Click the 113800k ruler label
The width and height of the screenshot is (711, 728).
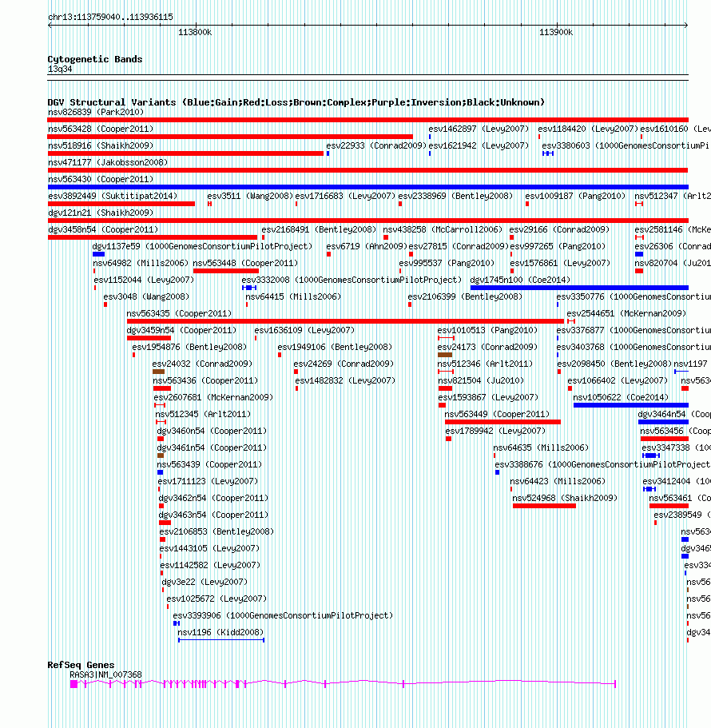[x=195, y=32]
